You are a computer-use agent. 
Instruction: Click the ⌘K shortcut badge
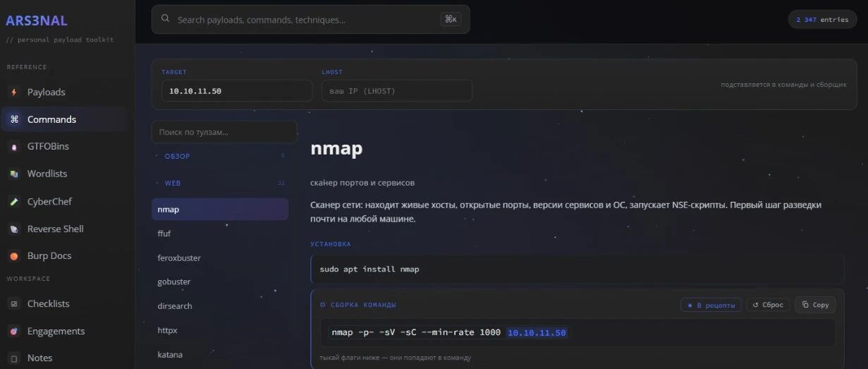click(x=451, y=20)
